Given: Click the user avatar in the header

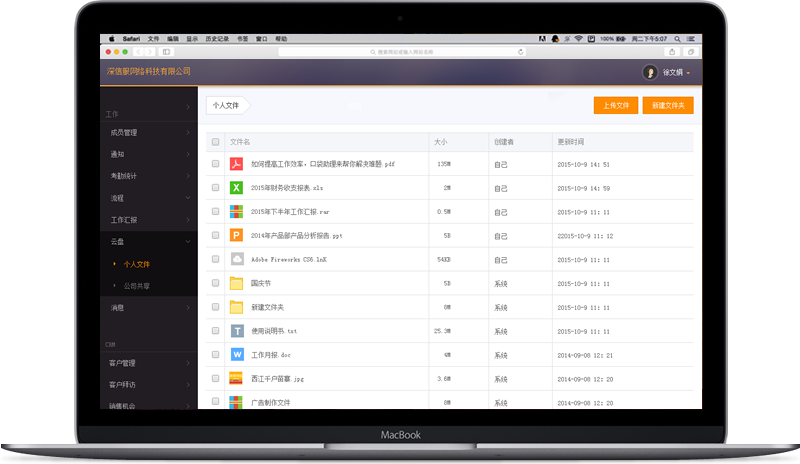Looking at the screenshot, I should click(x=650, y=72).
